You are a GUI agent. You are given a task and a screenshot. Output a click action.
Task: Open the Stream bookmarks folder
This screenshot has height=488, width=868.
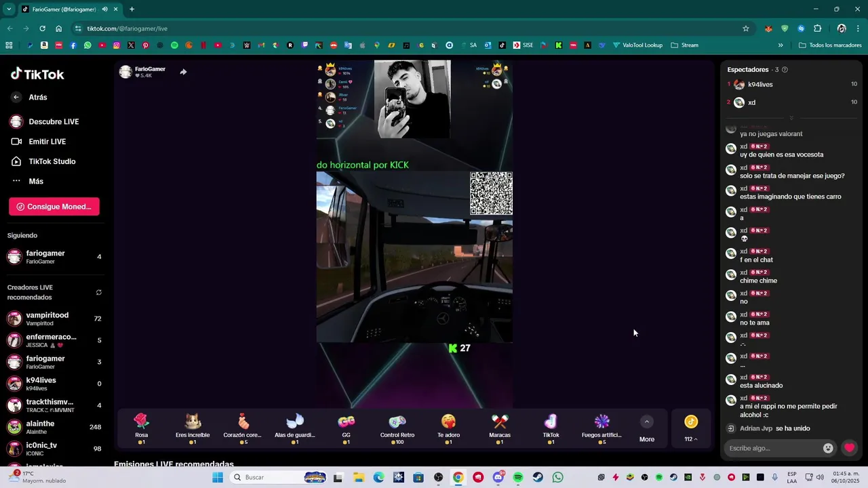pos(684,45)
